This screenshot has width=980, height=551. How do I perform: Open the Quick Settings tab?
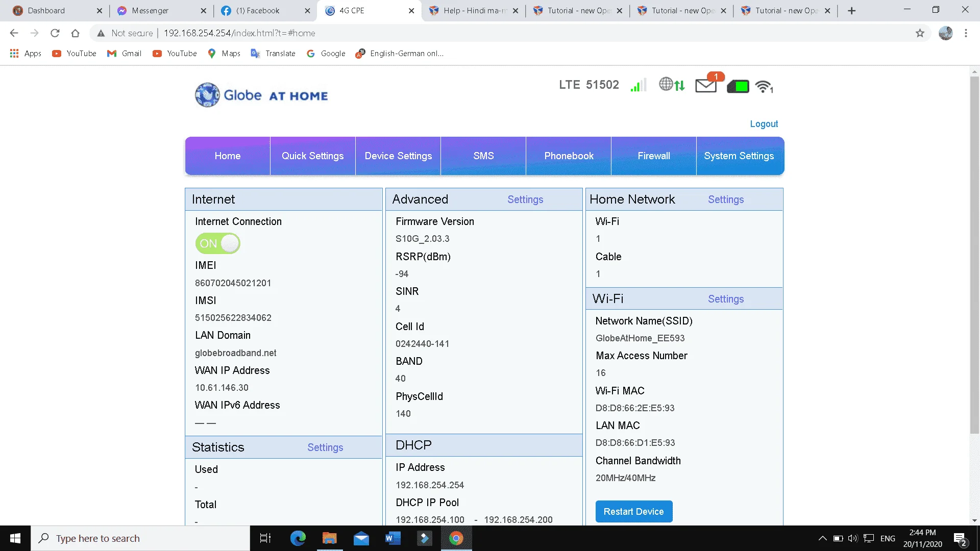point(313,156)
